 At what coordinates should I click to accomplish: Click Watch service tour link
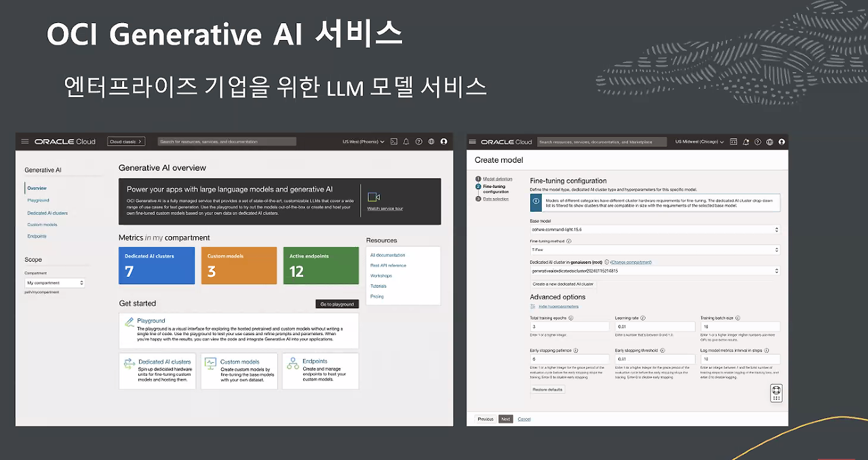tap(385, 208)
